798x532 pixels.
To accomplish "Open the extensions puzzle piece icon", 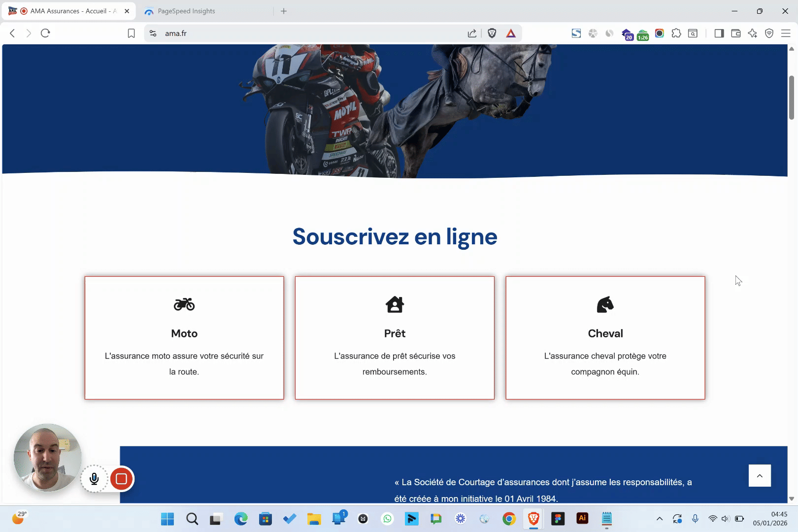I will pyautogui.click(x=676, y=33).
